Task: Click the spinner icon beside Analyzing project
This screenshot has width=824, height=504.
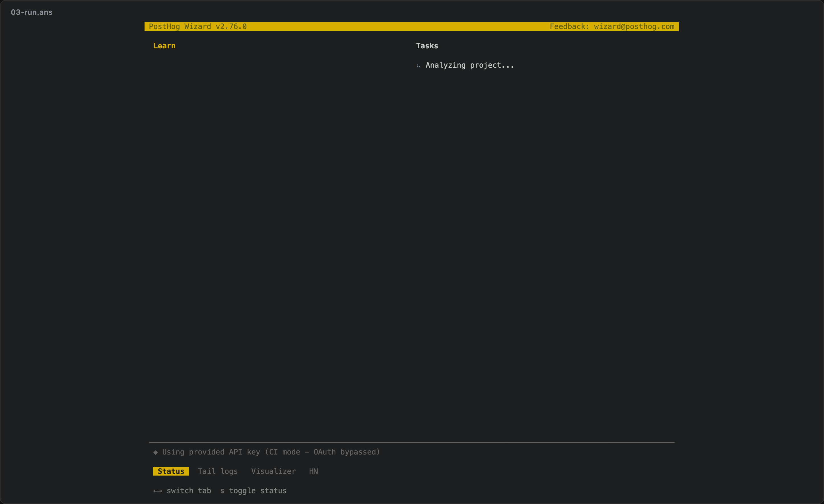Action: click(x=418, y=66)
